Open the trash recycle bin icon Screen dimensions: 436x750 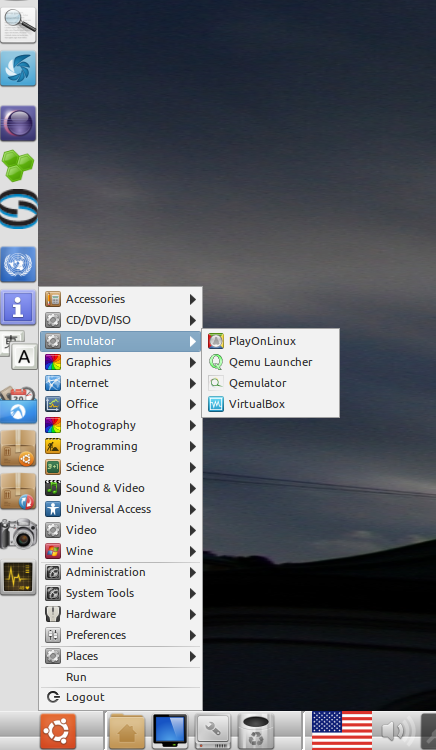(x=255, y=731)
